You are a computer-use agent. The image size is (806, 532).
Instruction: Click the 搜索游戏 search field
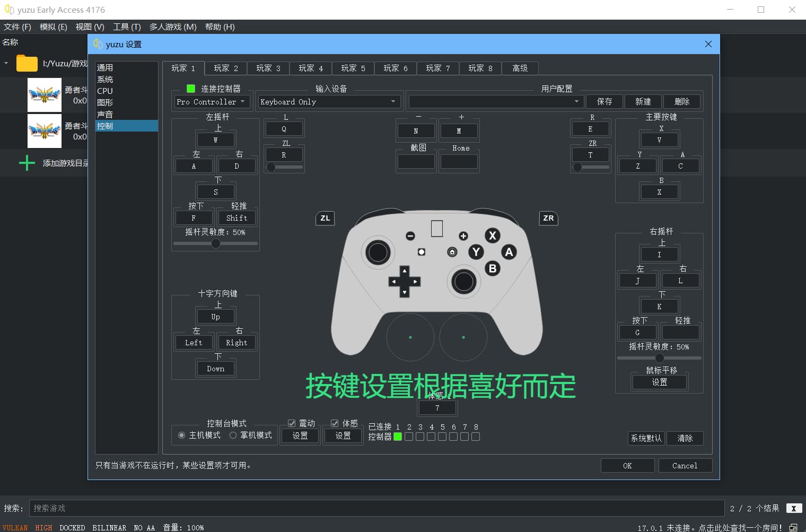point(376,508)
